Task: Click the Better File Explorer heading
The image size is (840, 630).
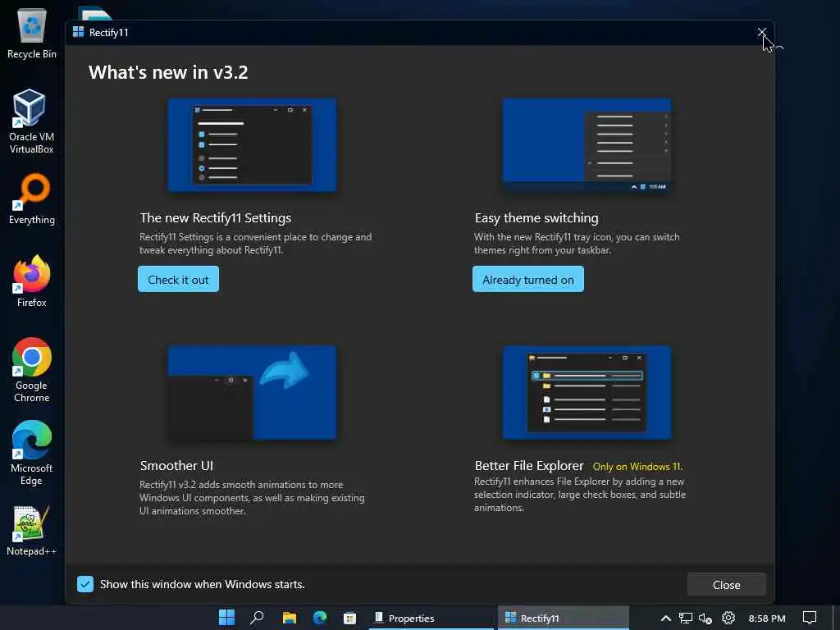Action: [x=529, y=466]
